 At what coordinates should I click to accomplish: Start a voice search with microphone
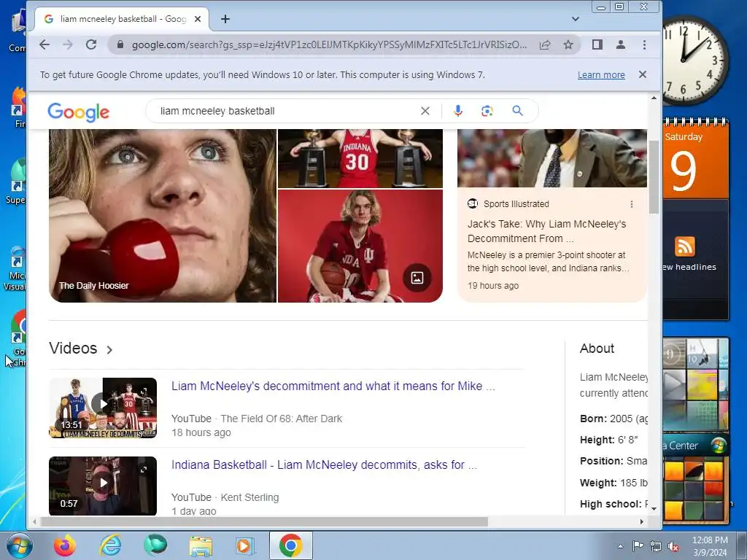click(458, 111)
